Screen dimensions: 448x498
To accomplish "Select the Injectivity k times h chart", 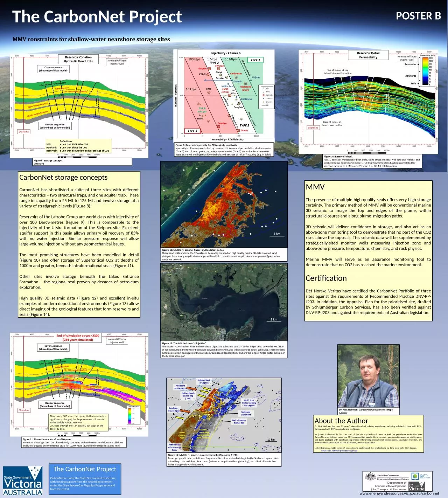I will (x=224, y=96).
